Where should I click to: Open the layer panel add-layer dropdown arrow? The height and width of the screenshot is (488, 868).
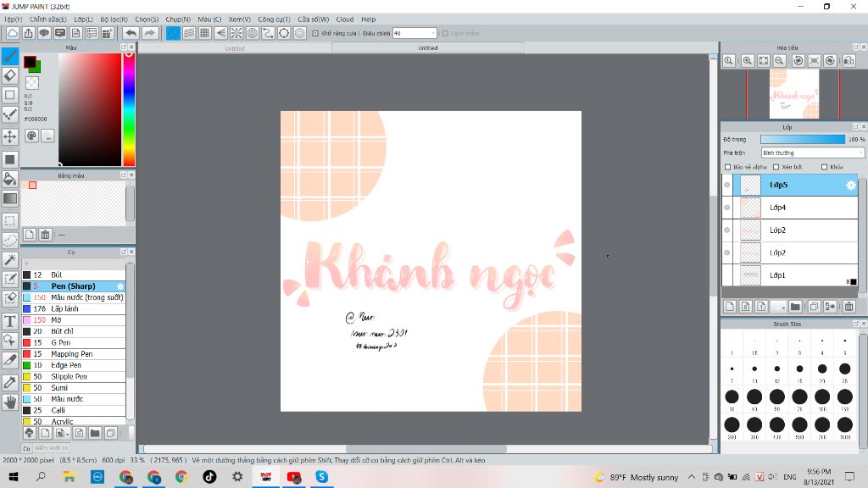(x=784, y=307)
